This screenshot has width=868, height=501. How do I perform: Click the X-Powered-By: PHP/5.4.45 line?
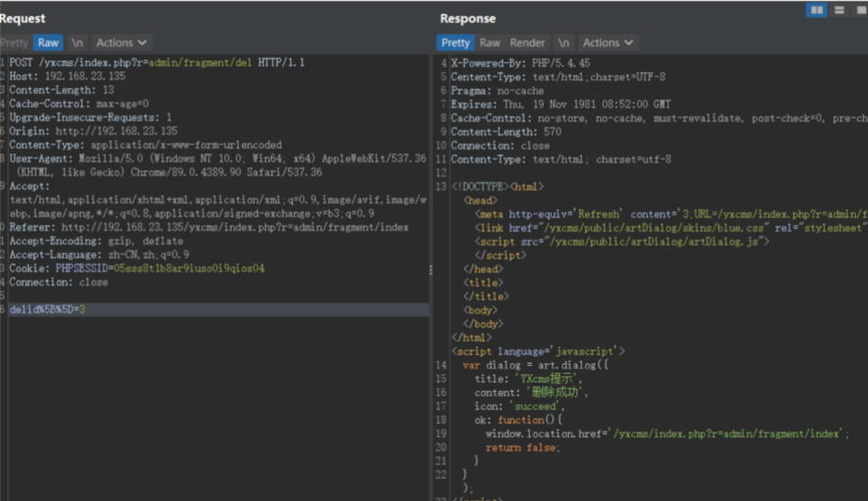pos(520,63)
